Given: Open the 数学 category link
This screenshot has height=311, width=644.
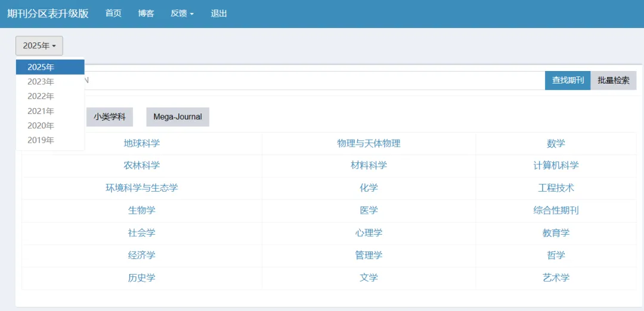Looking at the screenshot, I should tap(556, 144).
